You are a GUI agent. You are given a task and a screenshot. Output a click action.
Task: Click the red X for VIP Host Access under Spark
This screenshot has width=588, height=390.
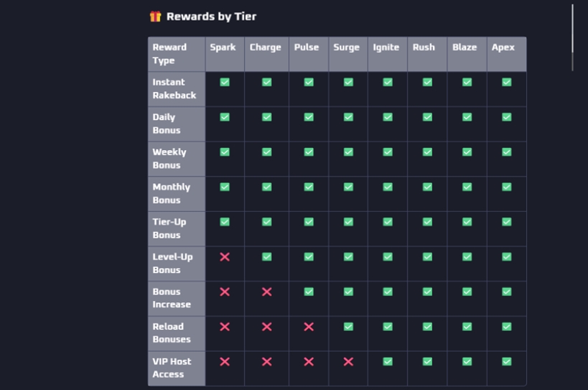point(225,361)
